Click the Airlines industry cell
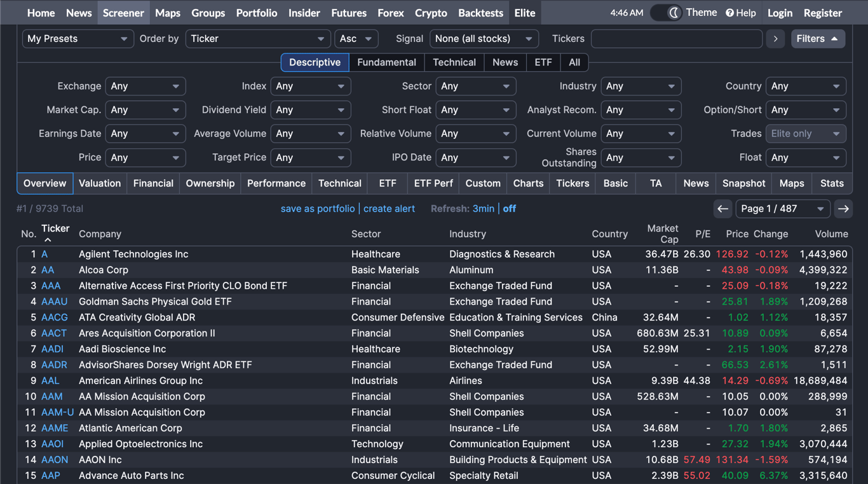Viewport: 868px width, 484px height. point(466,380)
